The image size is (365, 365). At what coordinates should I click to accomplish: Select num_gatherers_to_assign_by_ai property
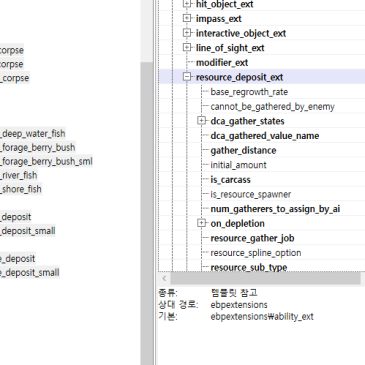[x=275, y=209]
